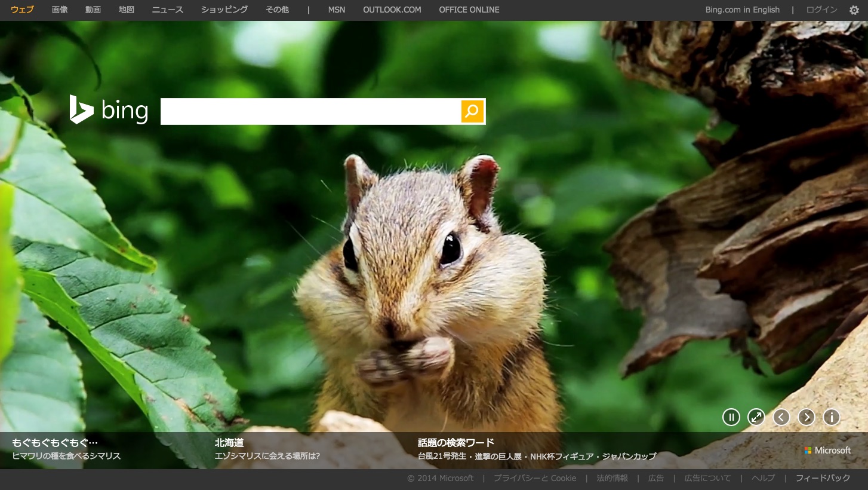Click the Bing logo
This screenshot has height=490, width=868.
point(109,111)
